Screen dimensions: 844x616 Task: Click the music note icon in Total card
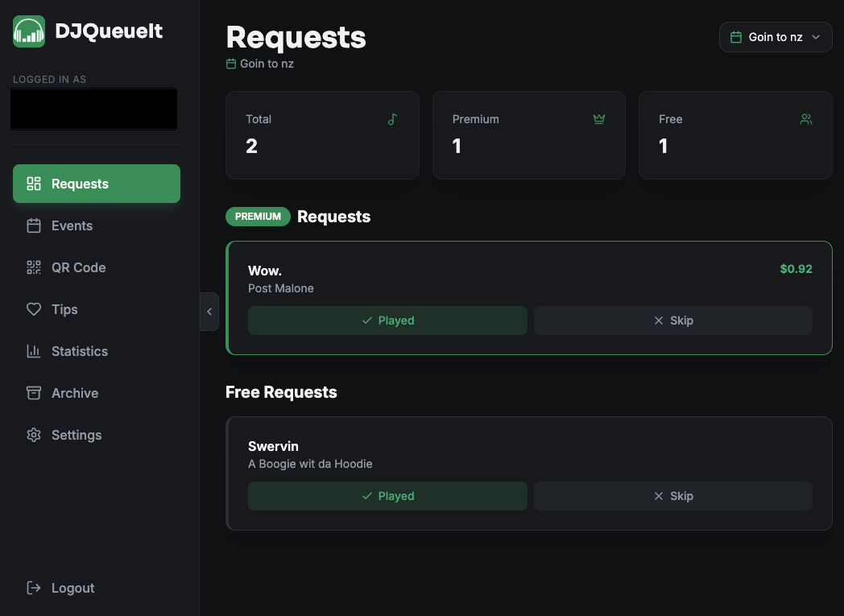click(392, 119)
